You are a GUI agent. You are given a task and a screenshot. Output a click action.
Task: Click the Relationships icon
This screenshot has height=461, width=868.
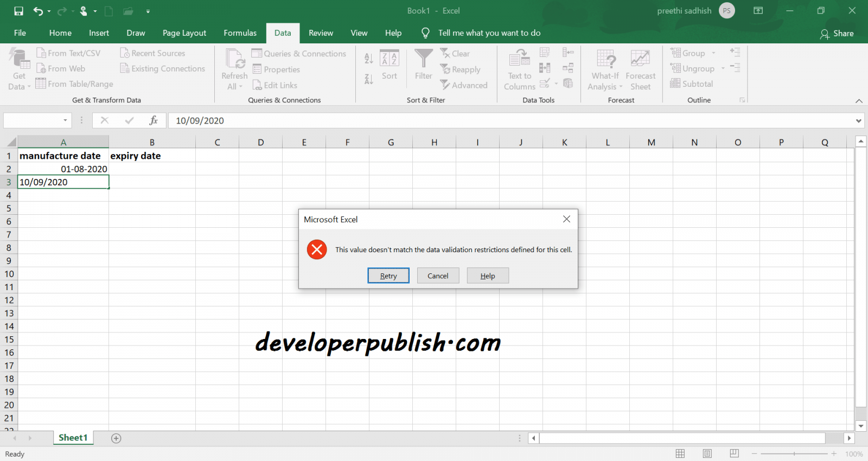point(568,68)
